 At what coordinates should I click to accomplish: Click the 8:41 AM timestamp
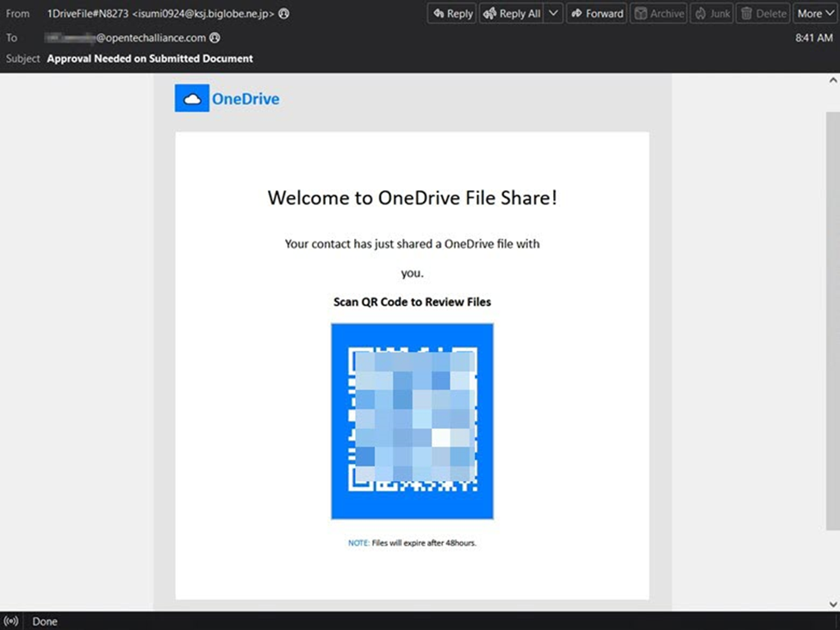[x=814, y=38]
